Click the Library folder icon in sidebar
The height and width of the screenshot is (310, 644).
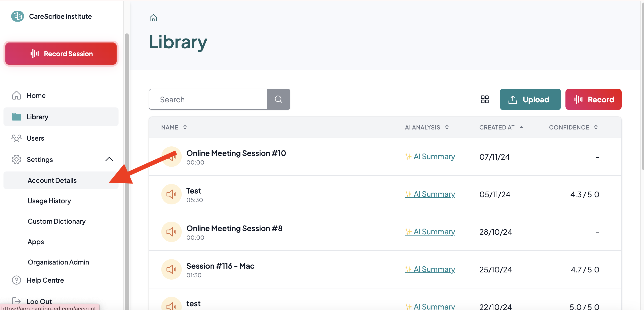tap(17, 116)
